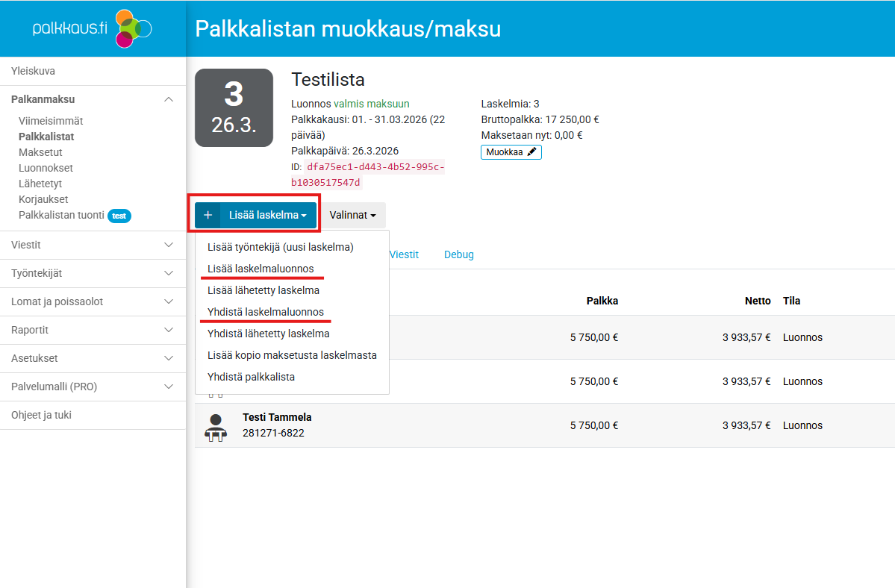
Task: Click the Testi Tammela worker avatar icon
Action: click(216, 425)
